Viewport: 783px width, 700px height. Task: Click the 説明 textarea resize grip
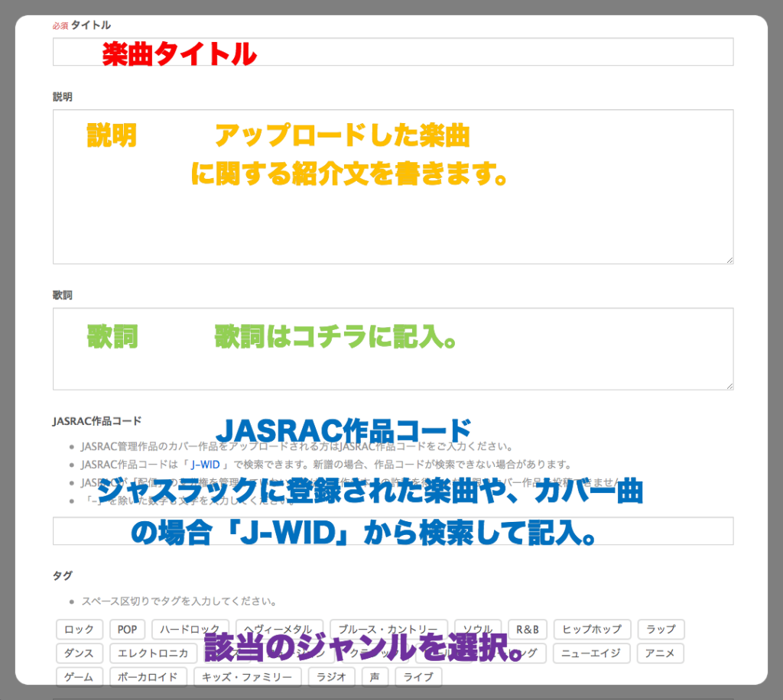click(729, 260)
